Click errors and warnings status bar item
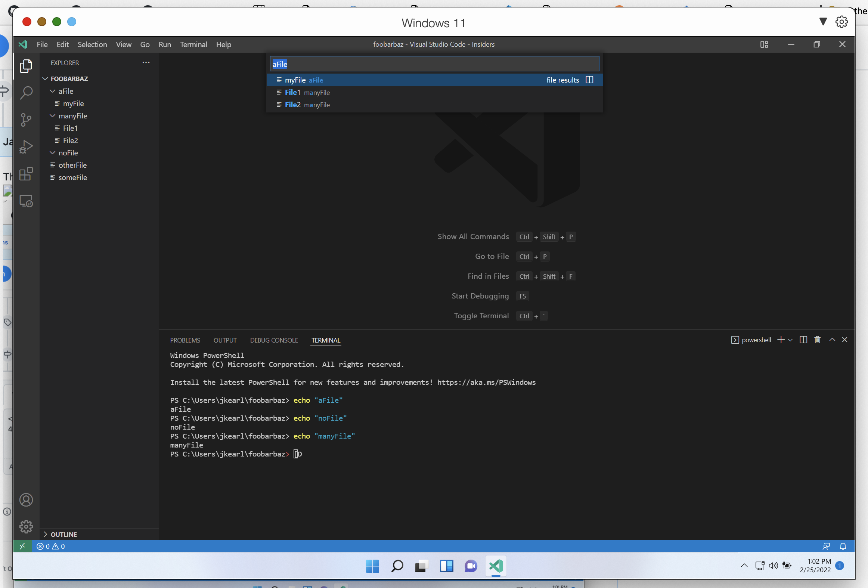The image size is (868, 588). pyautogui.click(x=51, y=547)
